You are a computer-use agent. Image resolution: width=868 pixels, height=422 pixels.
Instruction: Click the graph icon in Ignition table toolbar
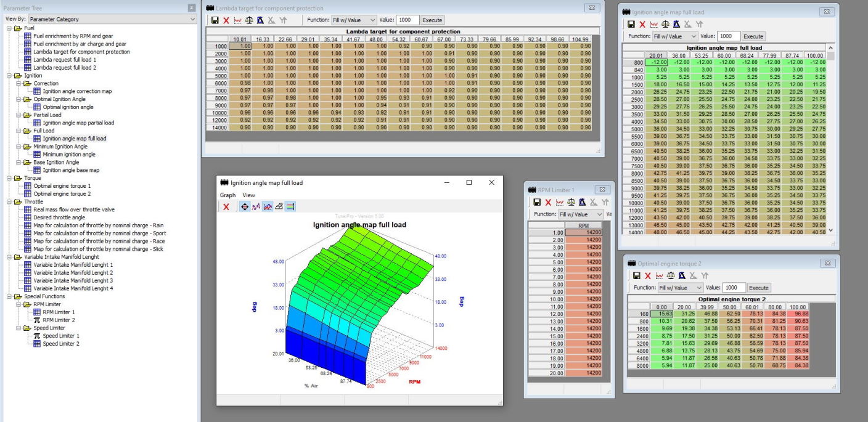[655, 24]
